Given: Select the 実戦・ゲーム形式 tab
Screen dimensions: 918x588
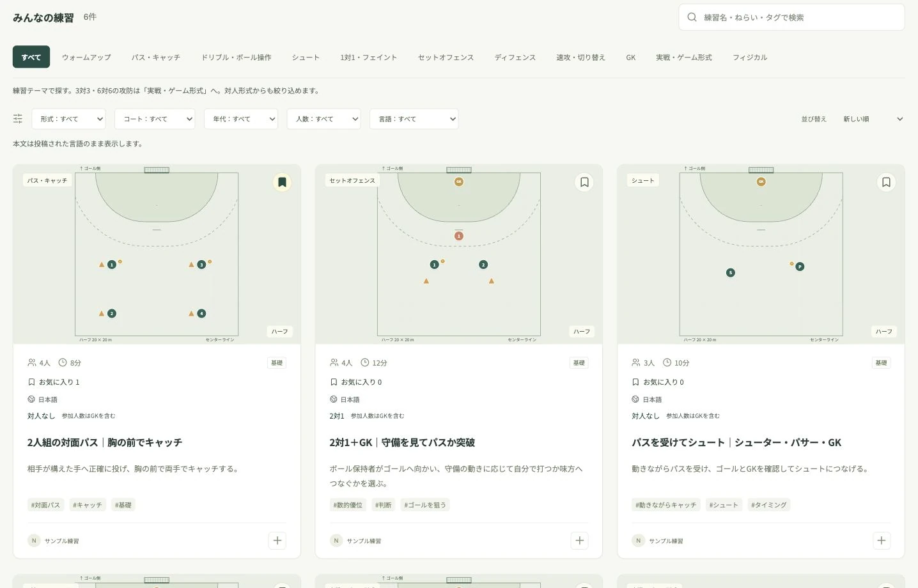Looking at the screenshot, I should click(x=684, y=58).
